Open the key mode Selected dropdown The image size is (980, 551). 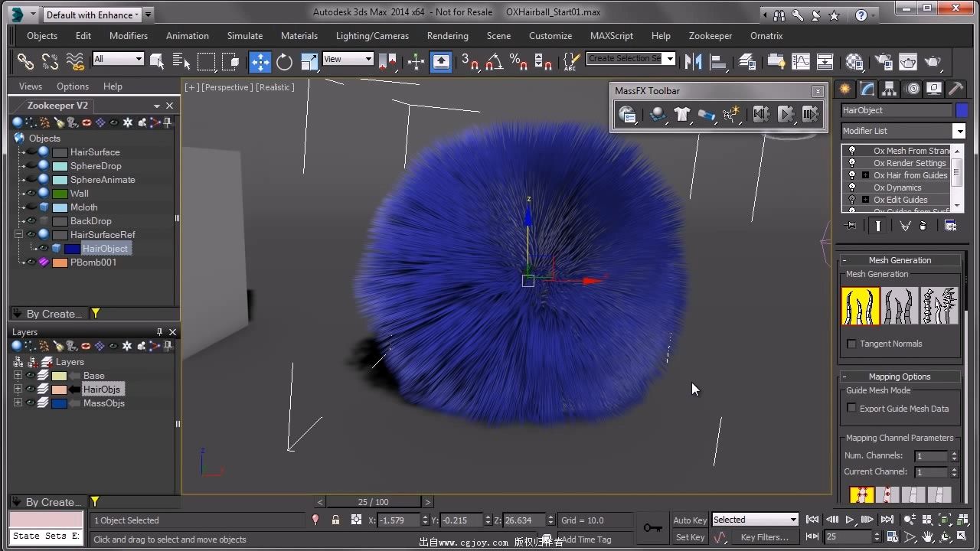755,520
